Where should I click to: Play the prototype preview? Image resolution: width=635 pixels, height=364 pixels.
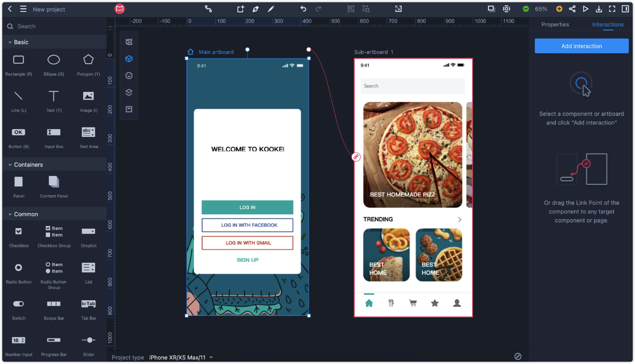[585, 9]
